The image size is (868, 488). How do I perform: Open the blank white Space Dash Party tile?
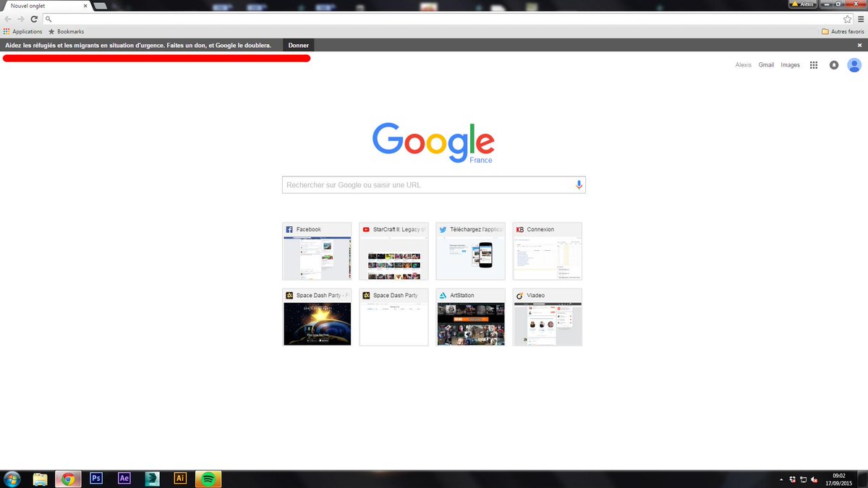coord(393,317)
